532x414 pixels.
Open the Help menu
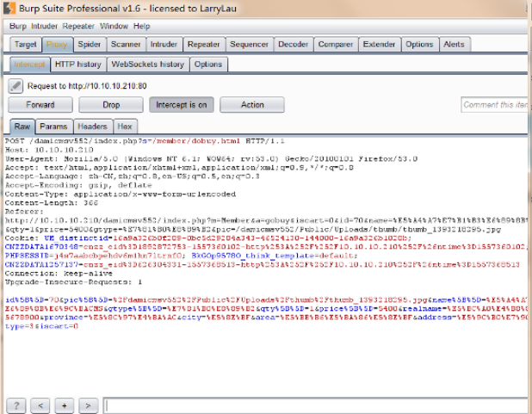[x=141, y=26]
